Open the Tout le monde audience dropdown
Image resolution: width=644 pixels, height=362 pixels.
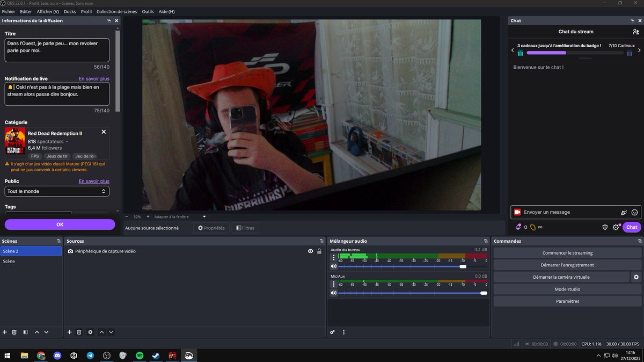pyautogui.click(x=57, y=191)
